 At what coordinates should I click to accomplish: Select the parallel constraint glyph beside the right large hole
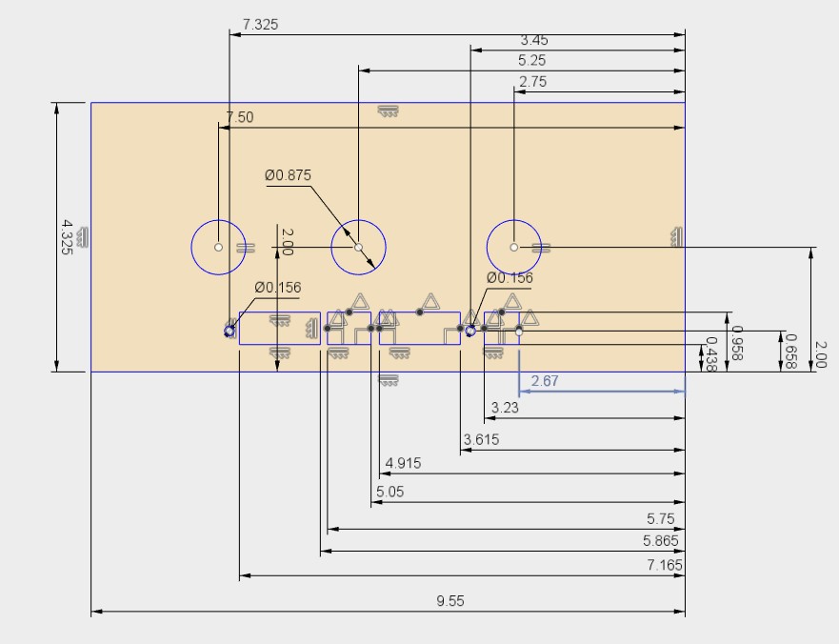click(x=541, y=247)
